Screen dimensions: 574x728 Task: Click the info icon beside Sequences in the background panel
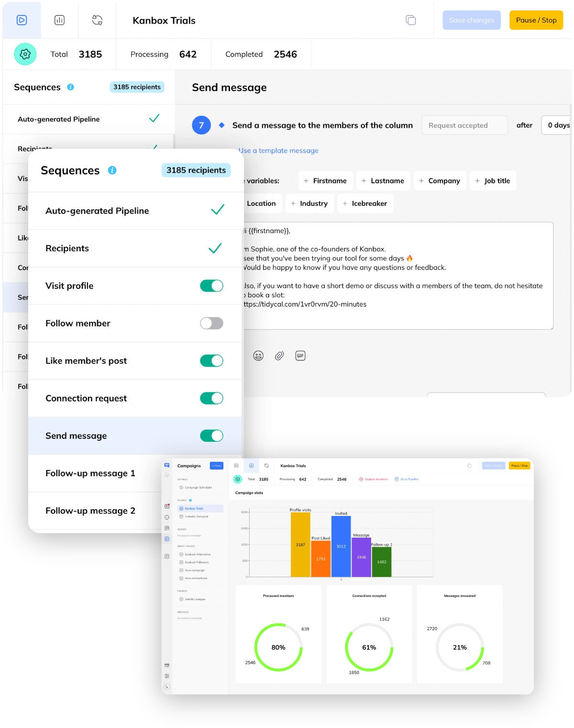[70, 87]
